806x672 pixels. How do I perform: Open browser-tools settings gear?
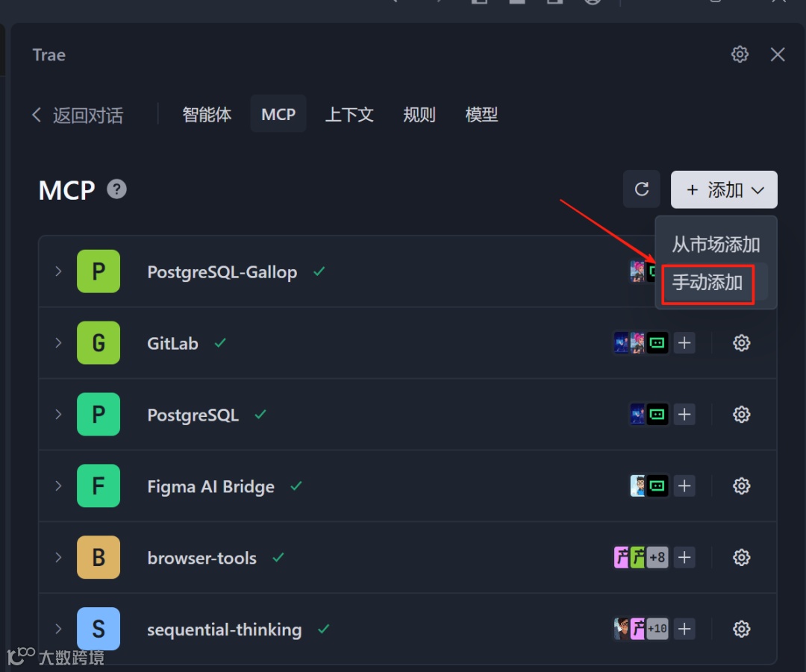pos(741,557)
